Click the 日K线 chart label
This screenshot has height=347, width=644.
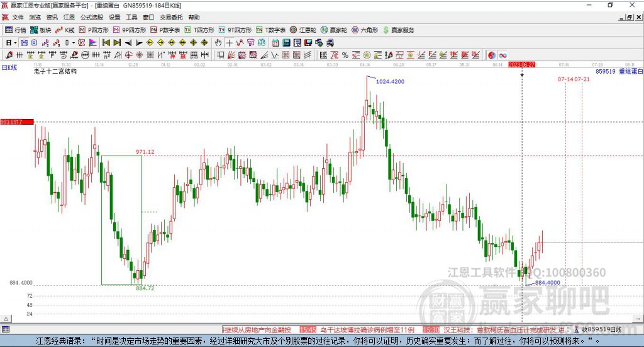tap(9, 68)
